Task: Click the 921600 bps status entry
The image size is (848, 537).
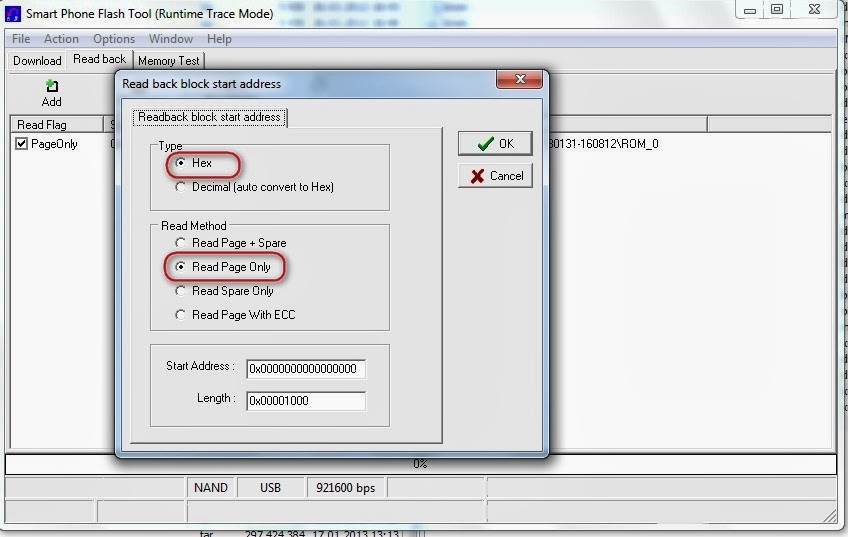Action: point(346,488)
